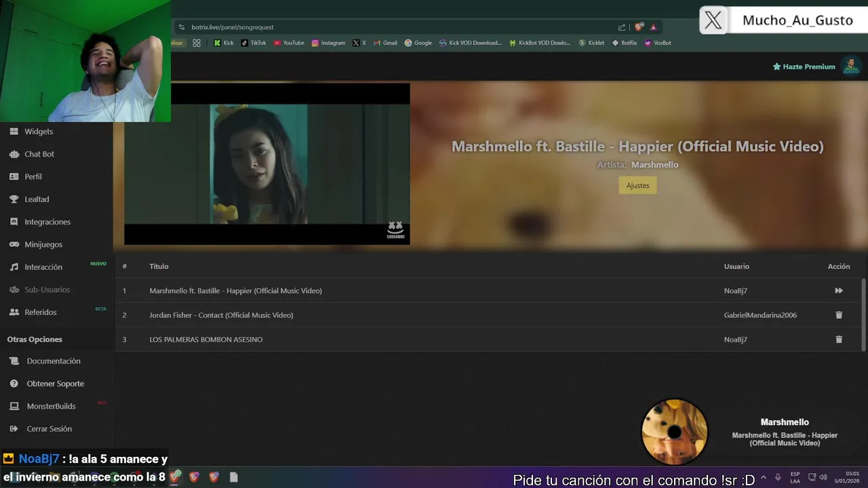
Task: Open the KickBot VOD Download bookmark
Action: 540,43
